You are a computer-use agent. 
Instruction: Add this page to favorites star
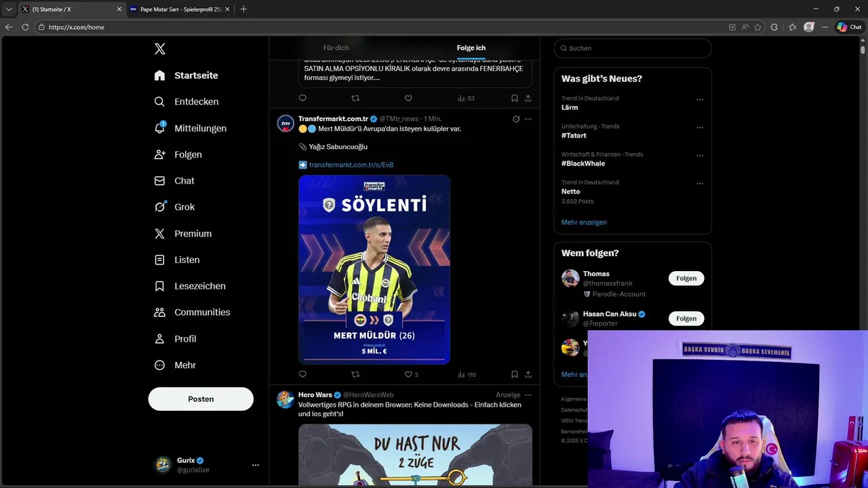click(757, 27)
